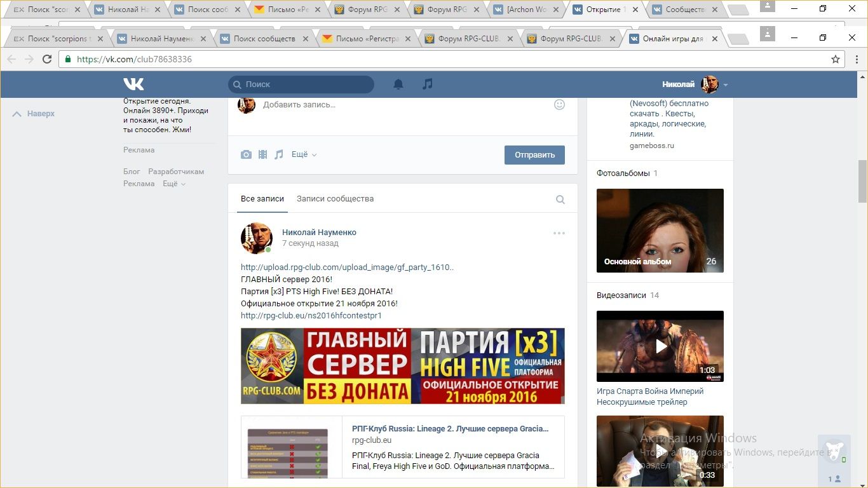The image size is (868, 488).
Task: Click the Реклама label under ad
Action: (139, 150)
